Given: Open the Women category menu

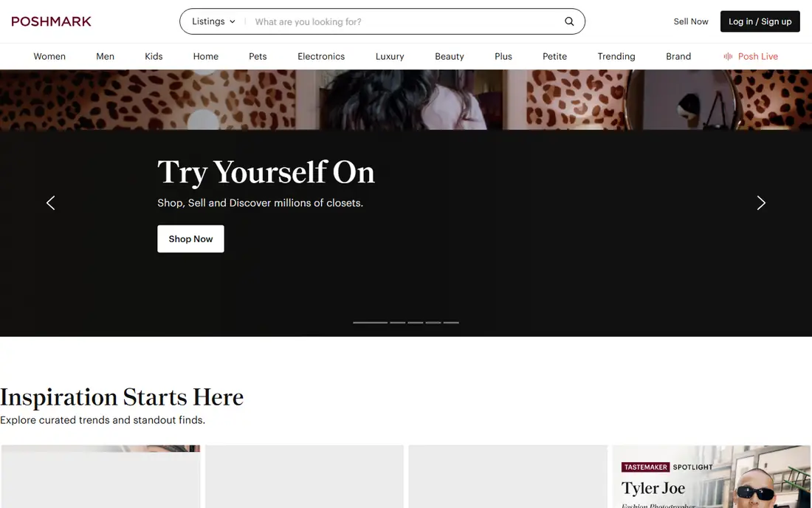Looking at the screenshot, I should click(x=49, y=56).
